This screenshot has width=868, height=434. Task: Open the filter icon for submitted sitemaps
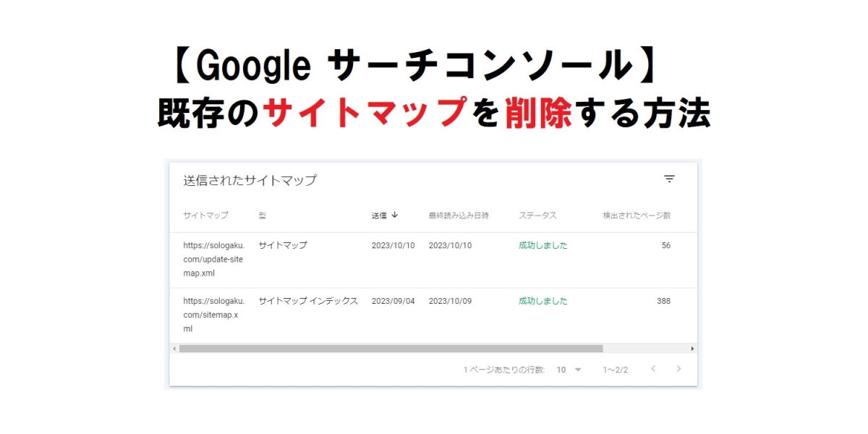669,179
